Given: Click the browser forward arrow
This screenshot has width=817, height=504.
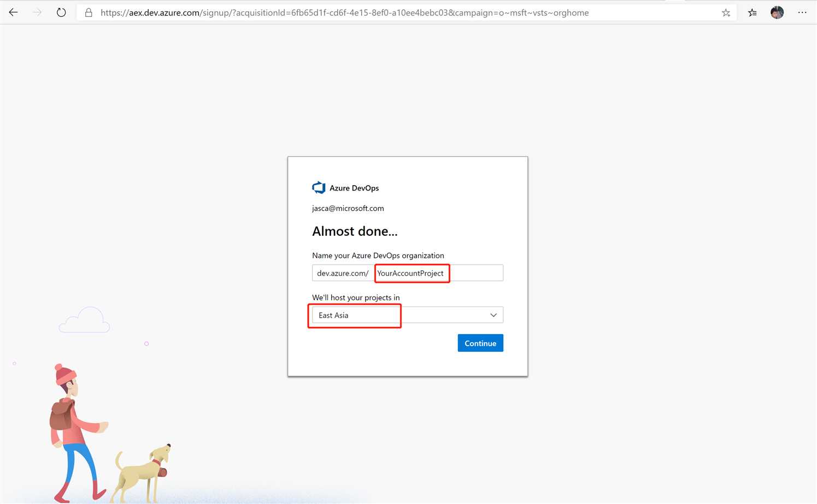Looking at the screenshot, I should point(37,12).
